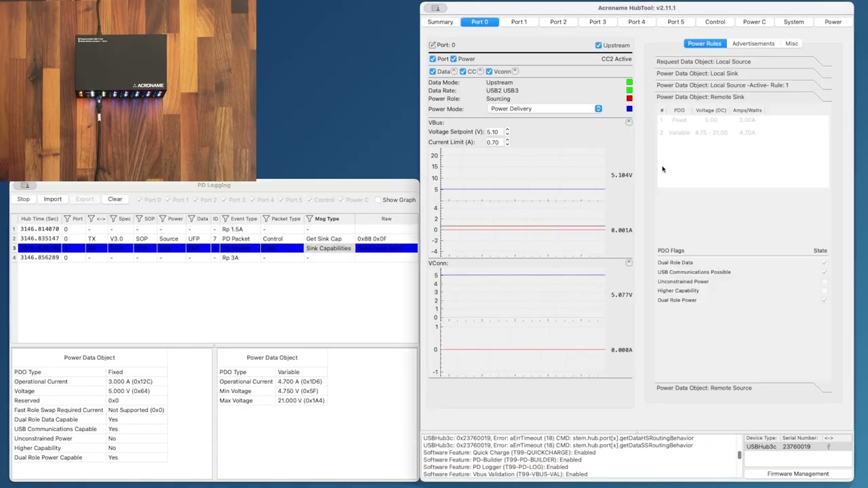Image resolution: width=868 pixels, height=488 pixels.
Task: Select the Power Rules tab
Action: [705, 43]
